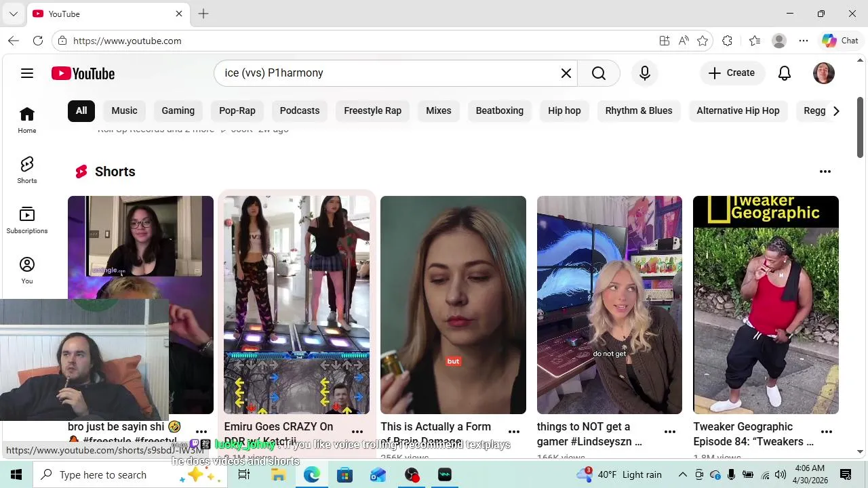Image resolution: width=868 pixels, height=488 pixels.
Task: Open options for 'things to NOT get' short
Action: tap(670, 432)
